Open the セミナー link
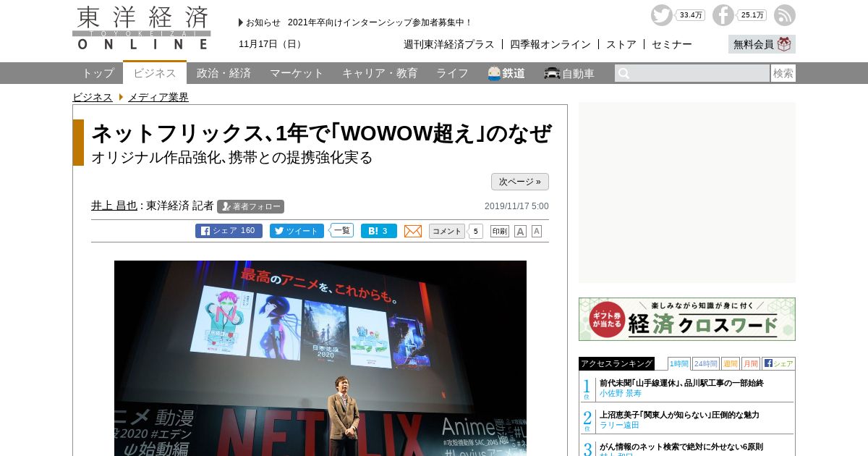Screen dimensions: 868x456 pyautogui.click(x=672, y=44)
